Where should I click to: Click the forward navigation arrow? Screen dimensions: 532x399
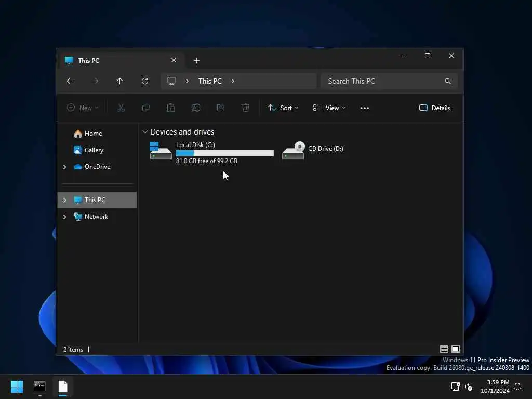95,81
